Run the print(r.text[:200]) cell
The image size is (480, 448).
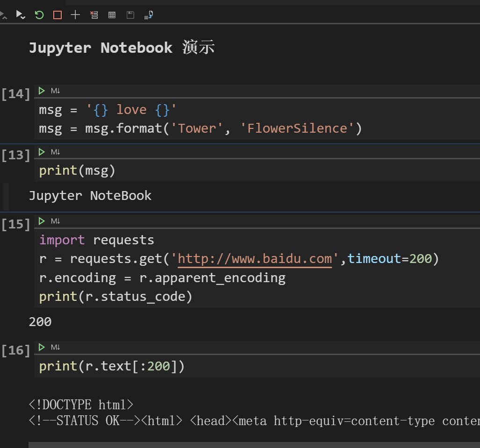(x=42, y=347)
